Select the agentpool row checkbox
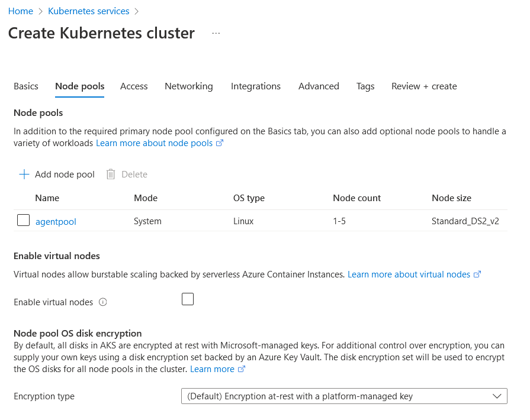 pos(23,221)
